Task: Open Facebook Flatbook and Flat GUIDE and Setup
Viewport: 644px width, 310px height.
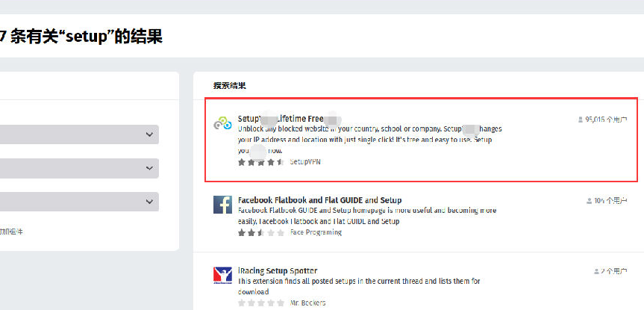Action: (319, 200)
